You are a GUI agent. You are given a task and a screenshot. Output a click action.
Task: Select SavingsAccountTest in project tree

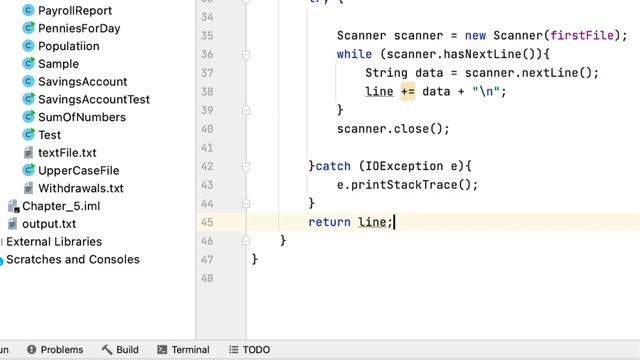[x=94, y=99]
